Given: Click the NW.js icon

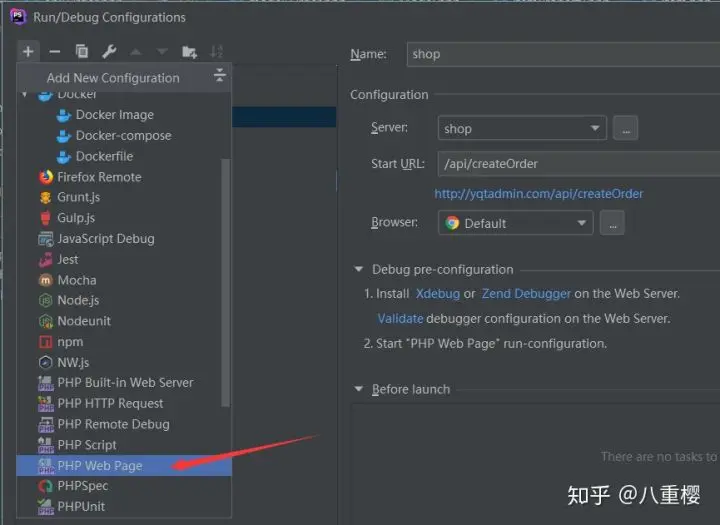Looking at the screenshot, I should coord(45,362).
